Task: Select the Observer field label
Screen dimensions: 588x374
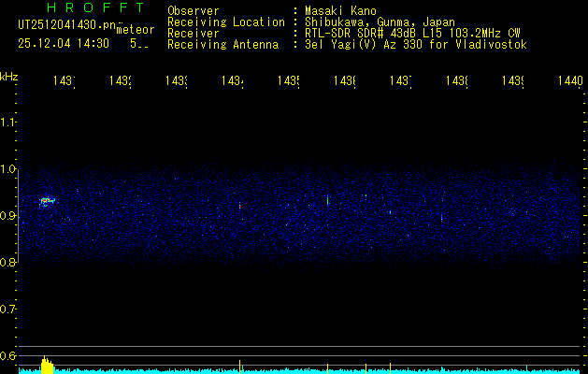Action: pyautogui.click(x=193, y=11)
